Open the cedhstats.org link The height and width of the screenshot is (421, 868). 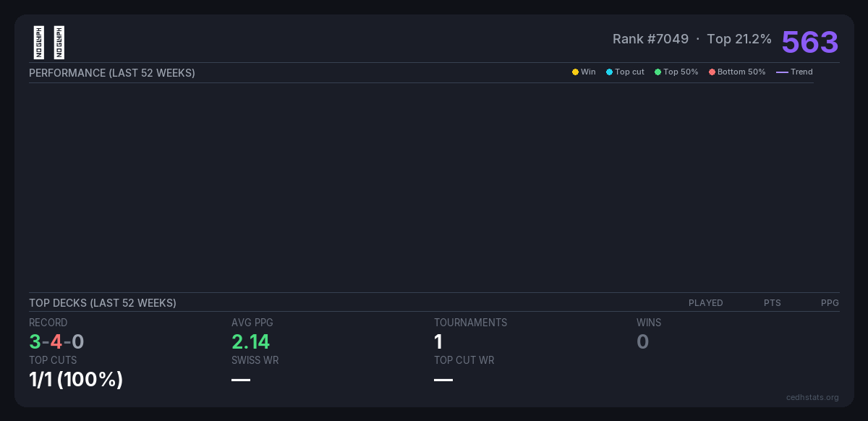coord(812,397)
